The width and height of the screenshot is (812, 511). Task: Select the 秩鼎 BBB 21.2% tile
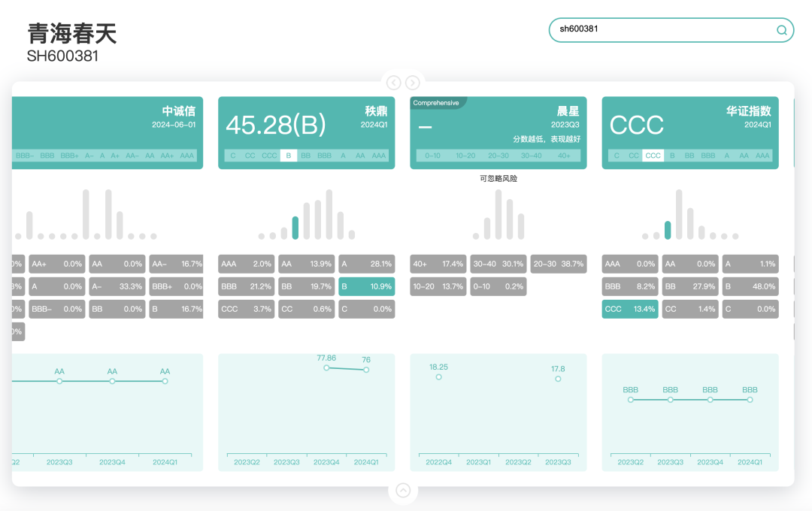(247, 286)
